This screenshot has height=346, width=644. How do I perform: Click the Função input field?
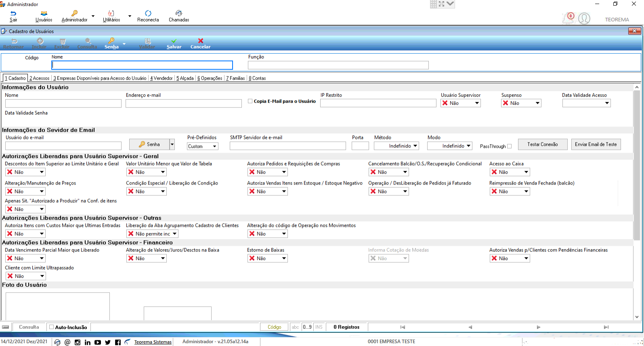338,65
